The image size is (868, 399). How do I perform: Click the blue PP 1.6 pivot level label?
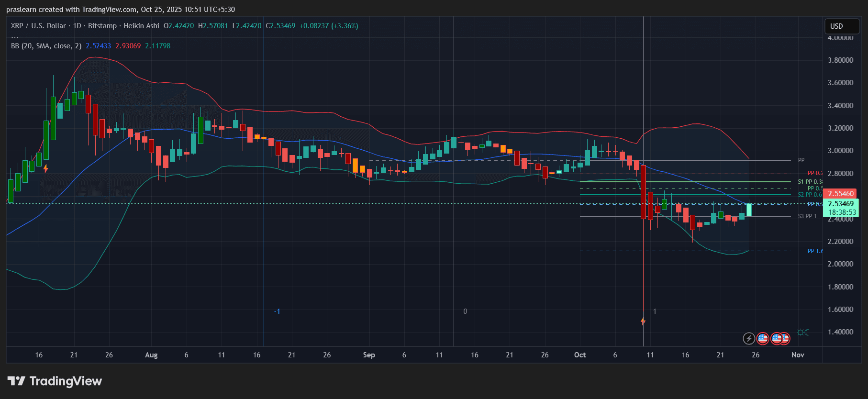[x=815, y=251]
